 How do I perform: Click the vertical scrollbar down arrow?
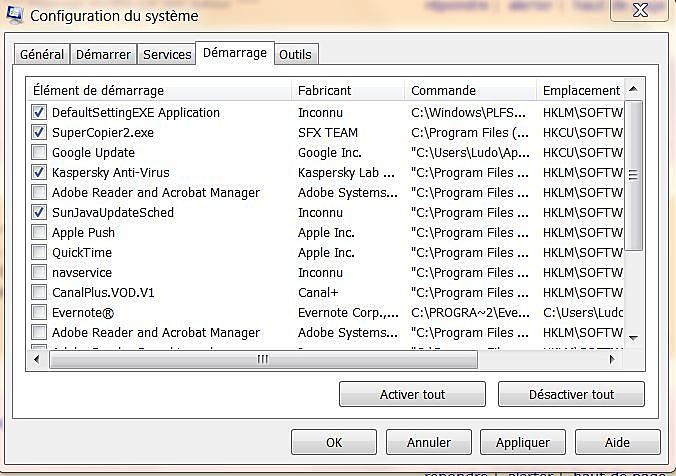point(633,338)
